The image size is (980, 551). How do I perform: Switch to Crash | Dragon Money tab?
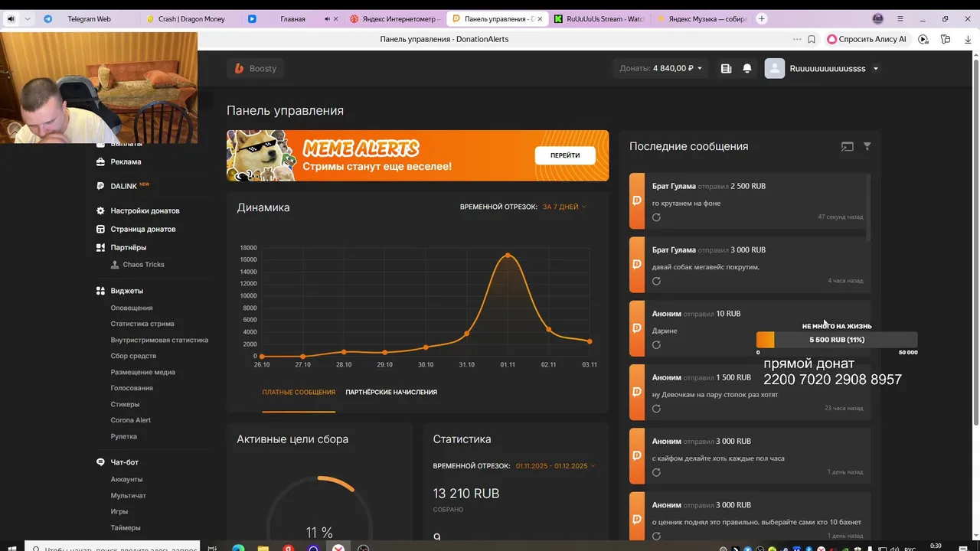coord(191,19)
